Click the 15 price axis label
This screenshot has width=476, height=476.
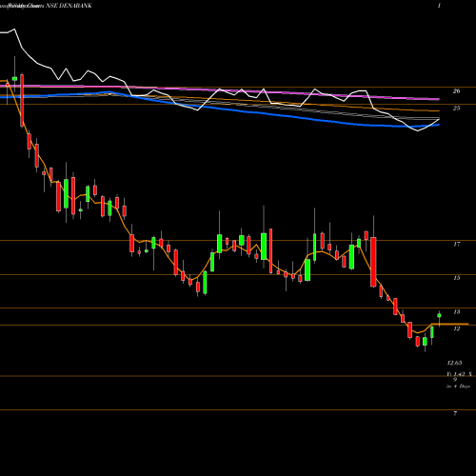tap(456, 278)
